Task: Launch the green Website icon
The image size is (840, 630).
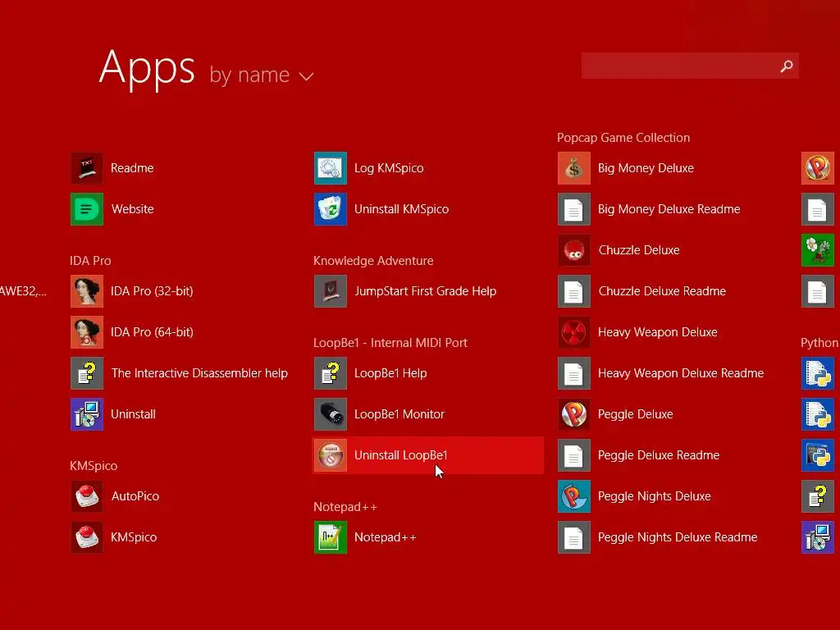Action: (87, 209)
